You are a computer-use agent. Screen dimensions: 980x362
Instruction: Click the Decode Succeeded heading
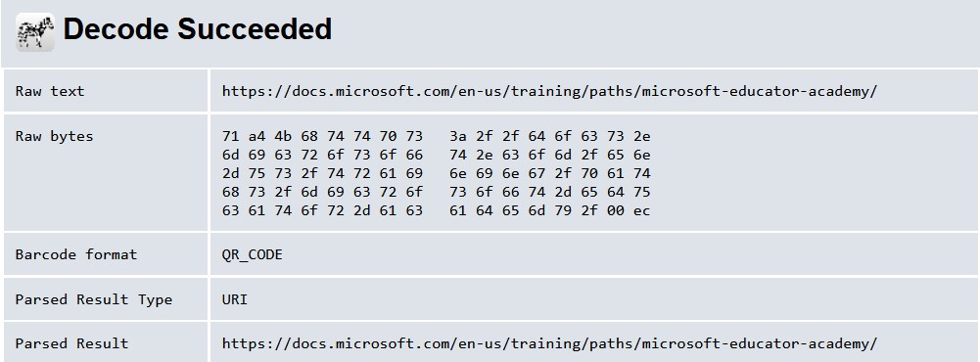point(198,29)
